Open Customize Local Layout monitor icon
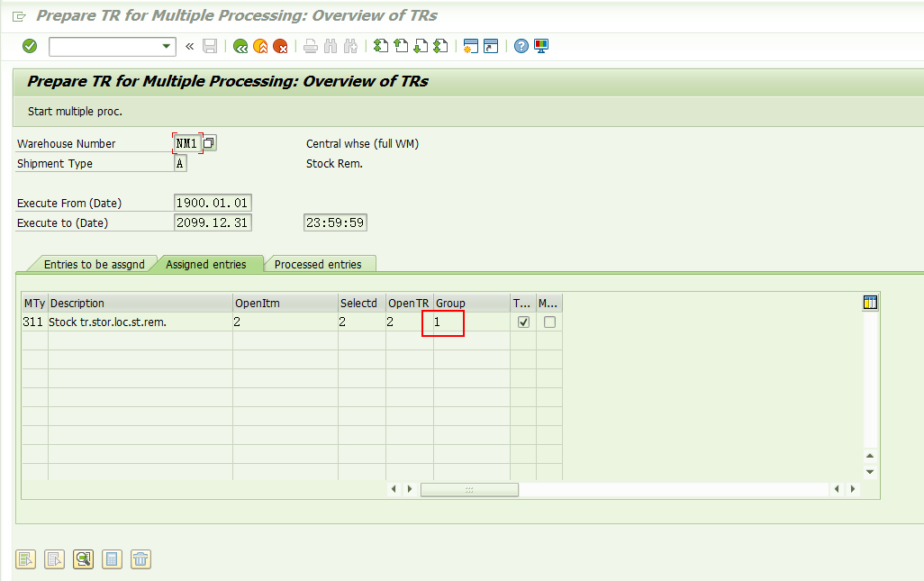 point(541,46)
